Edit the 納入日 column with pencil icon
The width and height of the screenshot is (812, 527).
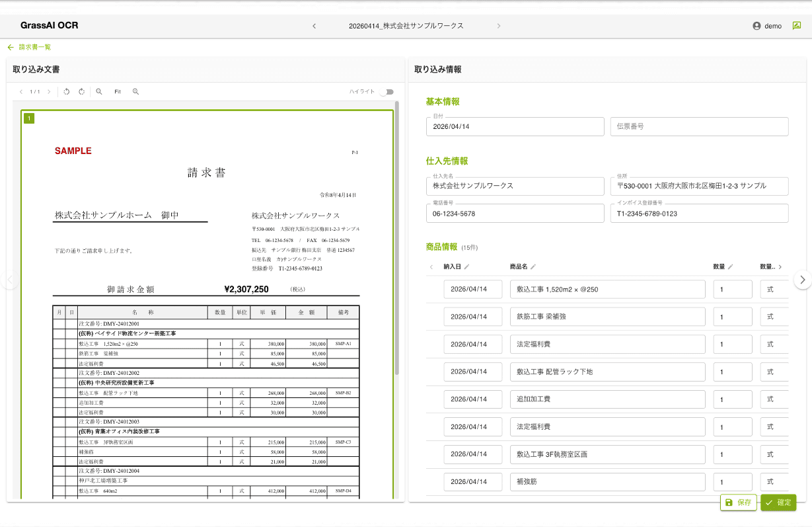click(x=467, y=266)
